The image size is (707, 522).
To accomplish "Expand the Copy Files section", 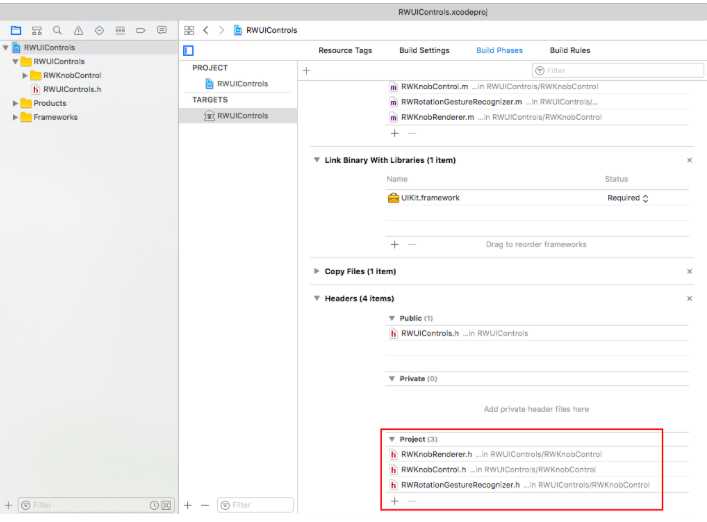I will (317, 271).
